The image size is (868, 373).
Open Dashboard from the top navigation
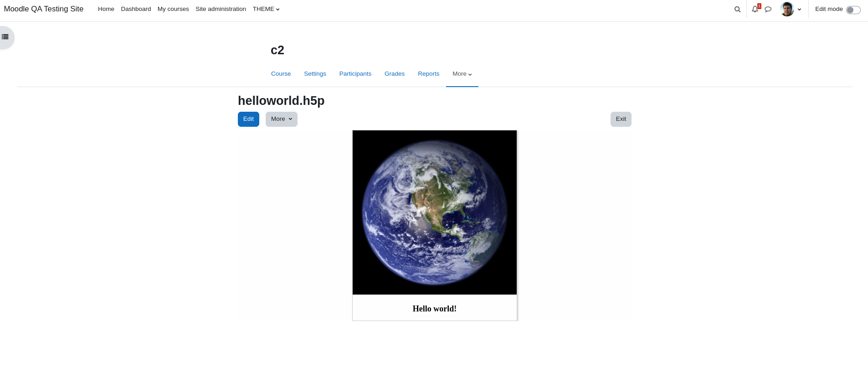136,9
